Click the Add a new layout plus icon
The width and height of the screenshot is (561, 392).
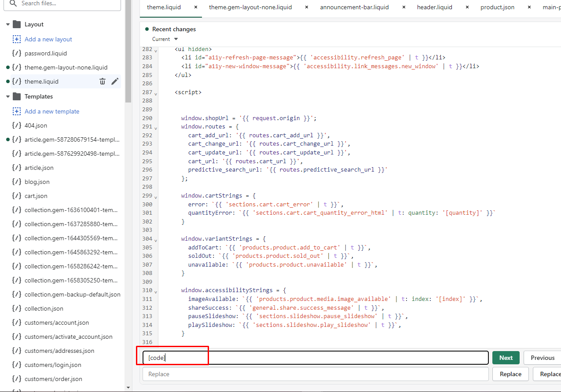click(x=17, y=39)
